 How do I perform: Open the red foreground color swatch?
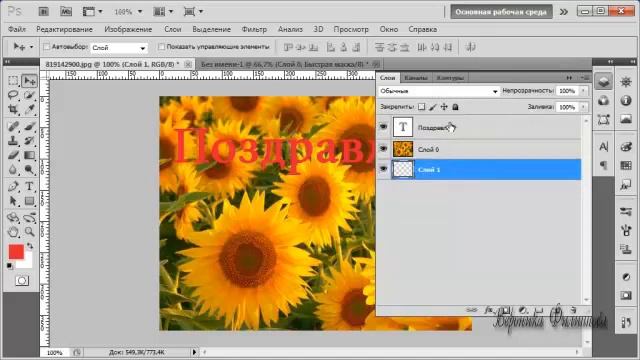click(x=16, y=252)
